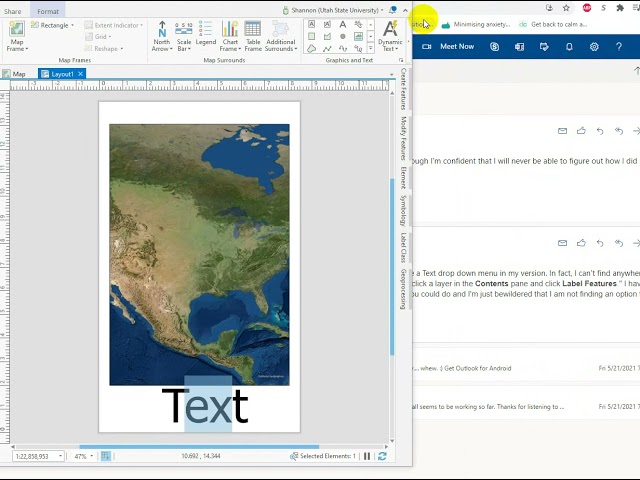Open the Dynamic Text gallery

pos(390,36)
